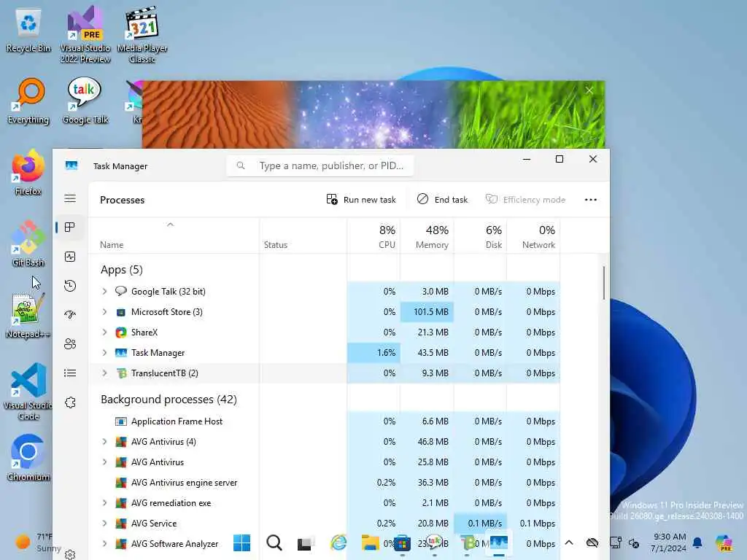Close the image banner window behind Task Manager

pos(589,90)
